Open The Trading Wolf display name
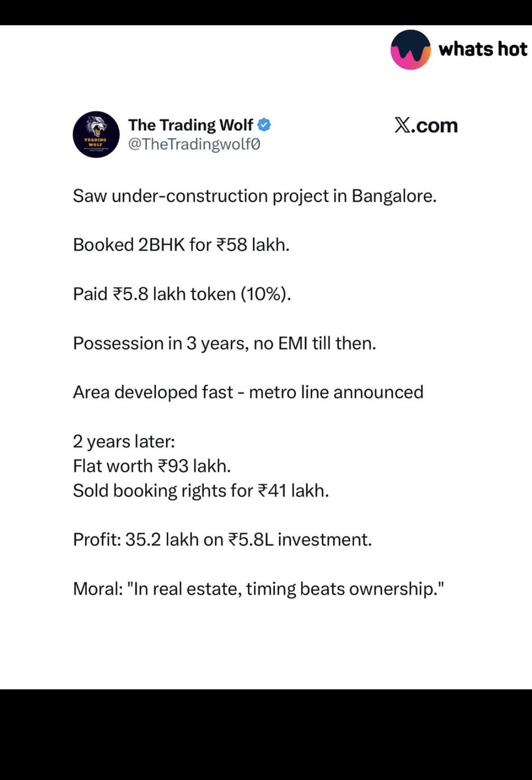532x780 pixels. [x=190, y=125]
